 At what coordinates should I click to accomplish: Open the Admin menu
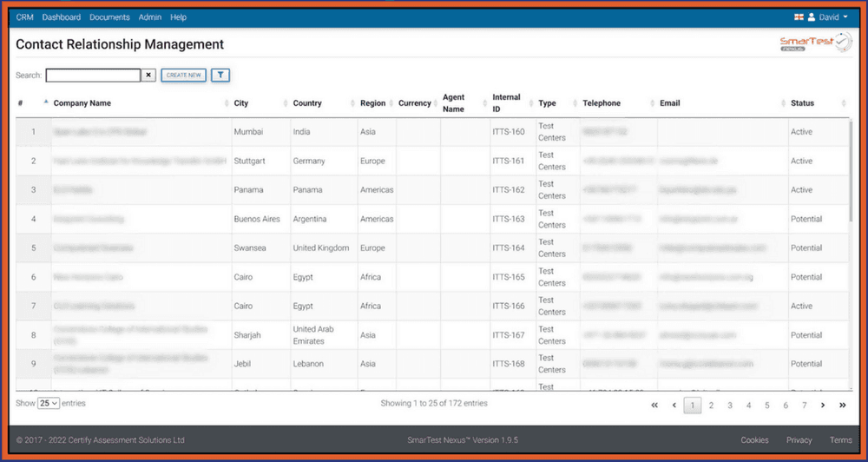click(150, 17)
